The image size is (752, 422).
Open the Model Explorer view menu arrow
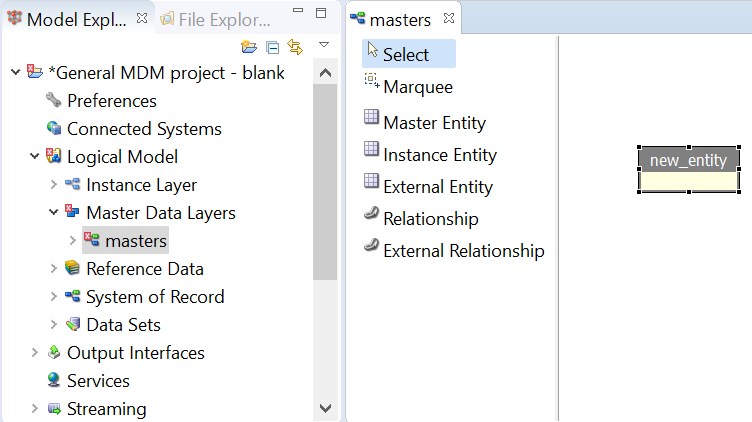coord(323,46)
